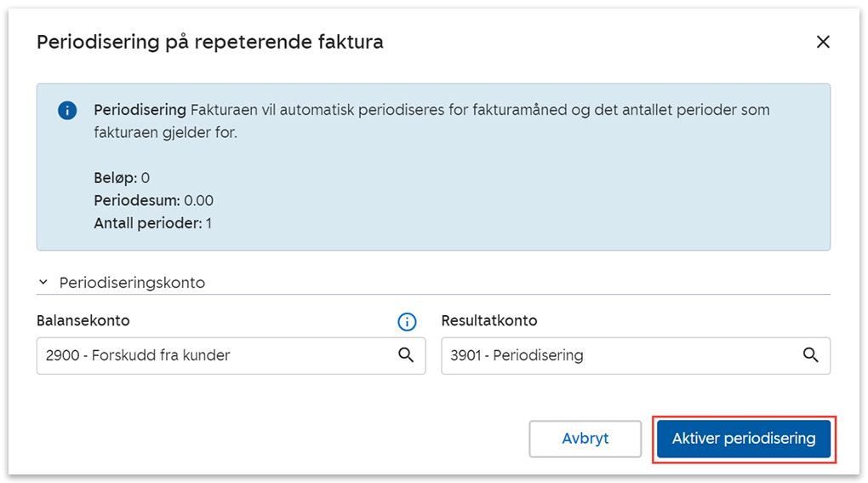Screen dimensions: 868x483
Task: Click the 'Beløp: 0' line
Action: (122, 178)
